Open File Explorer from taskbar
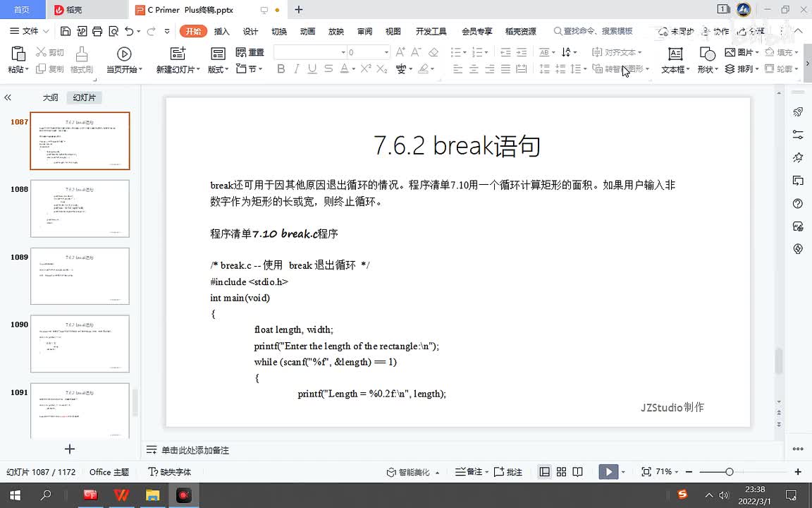812x508 pixels. pyautogui.click(x=152, y=495)
